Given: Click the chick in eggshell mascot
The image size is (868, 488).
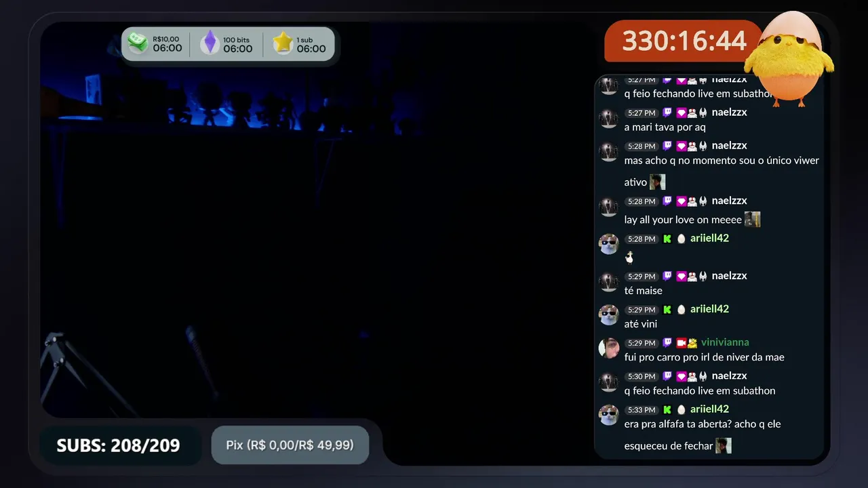Looking at the screenshot, I should pyautogui.click(x=789, y=59).
